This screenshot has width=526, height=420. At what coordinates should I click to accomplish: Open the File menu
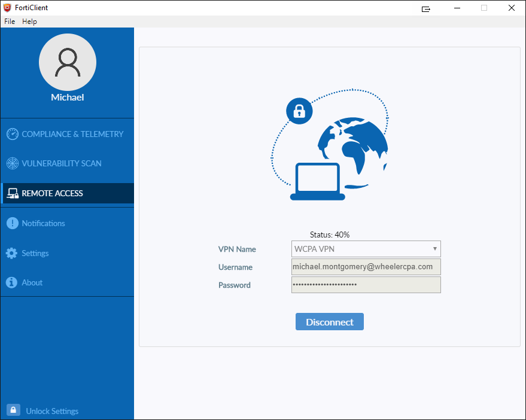pyautogui.click(x=10, y=22)
